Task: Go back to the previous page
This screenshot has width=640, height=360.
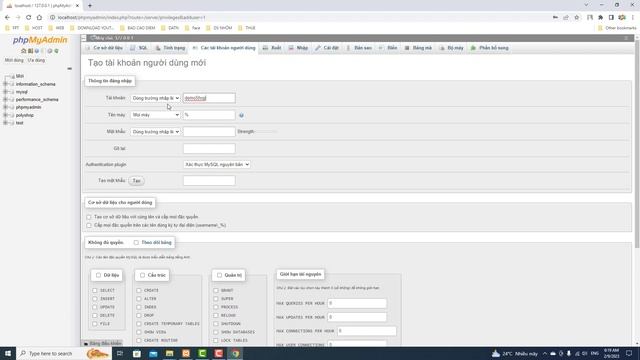Action: (x=7, y=17)
